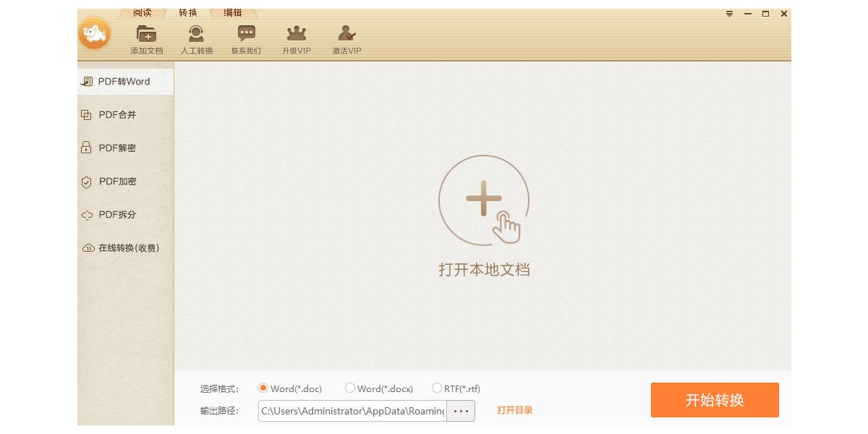Open Upgrade VIP (升级VIP) crown icon
The width and height of the screenshot is (868, 434).
[296, 35]
